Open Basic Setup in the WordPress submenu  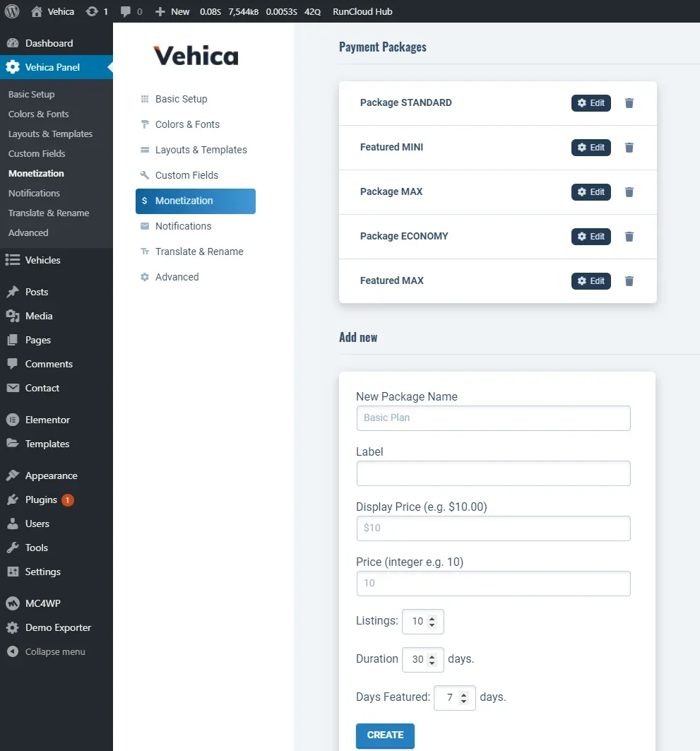tap(31, 95)
